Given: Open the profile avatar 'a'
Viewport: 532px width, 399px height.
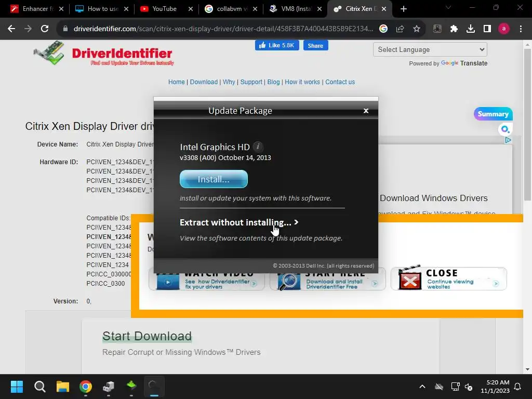Looking at the screenshot, I should pyautogui.click(x=504, y=29).
